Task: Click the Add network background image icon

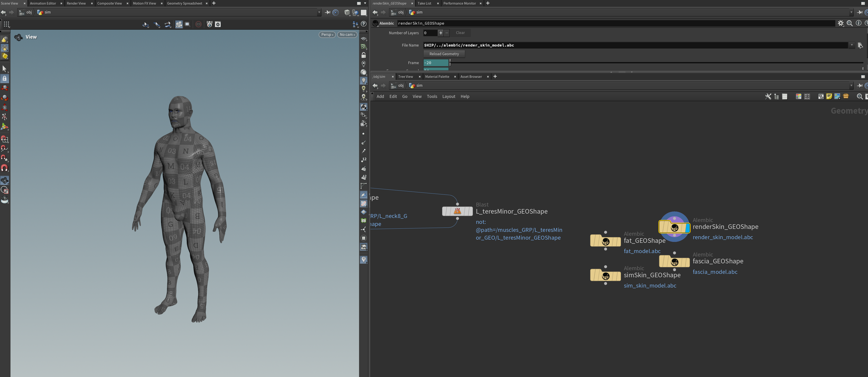Action: (x=837, y=97)
